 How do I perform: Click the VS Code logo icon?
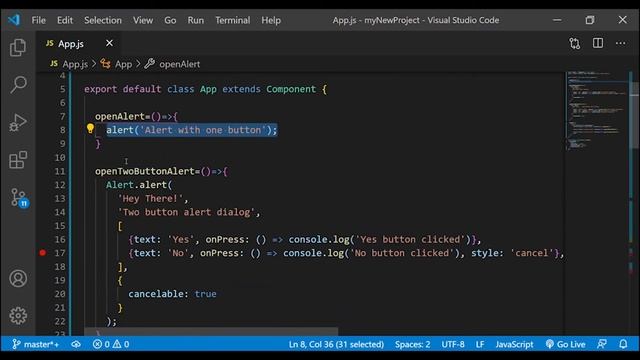point(14,20)
